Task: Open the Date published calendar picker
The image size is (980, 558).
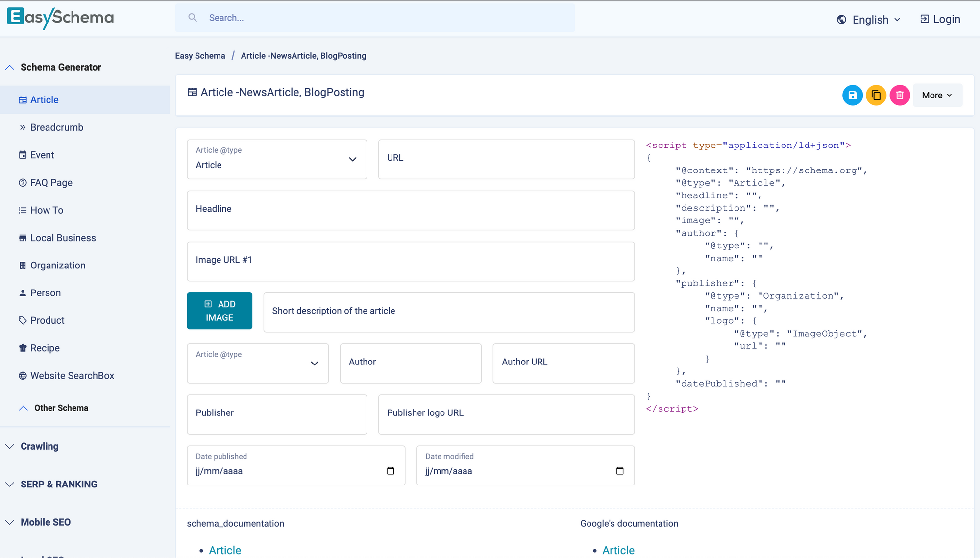Action: pyautogui.click(x=391, y=471)
